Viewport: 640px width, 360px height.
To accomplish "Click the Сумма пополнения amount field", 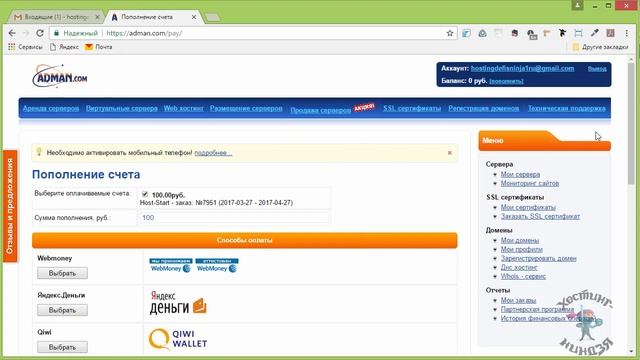I will (x=234, y=218).
